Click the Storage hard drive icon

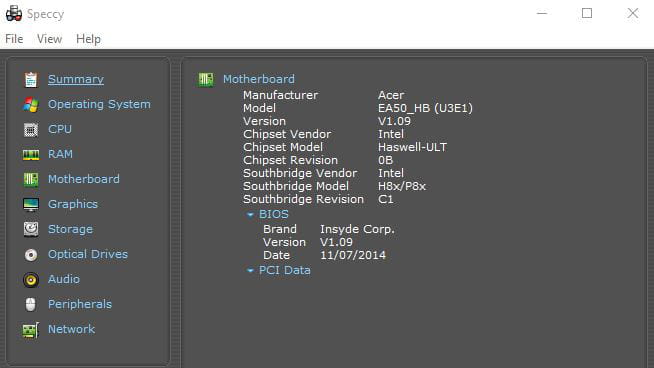tap(30, 229)
